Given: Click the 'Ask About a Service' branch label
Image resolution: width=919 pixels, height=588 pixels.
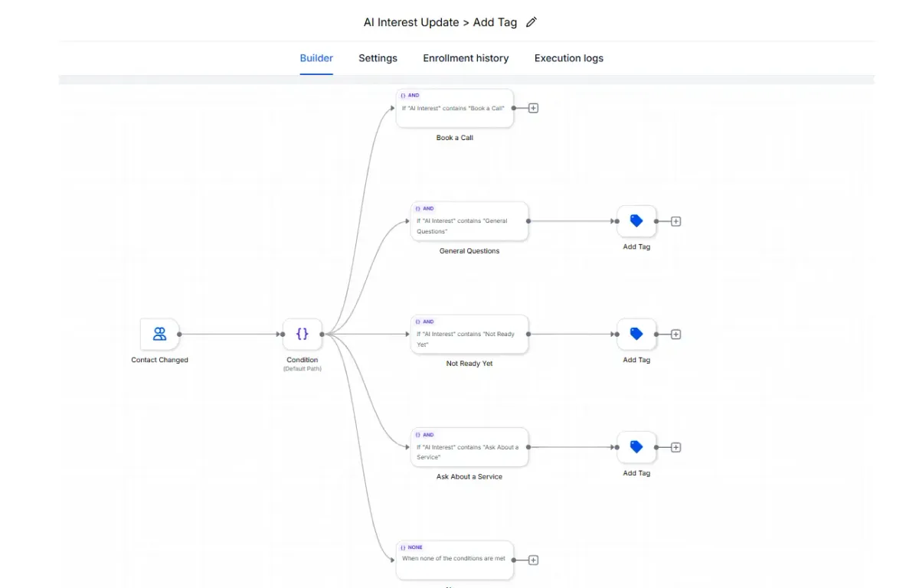Looking at the screenshot, I should tap(469, 476).
